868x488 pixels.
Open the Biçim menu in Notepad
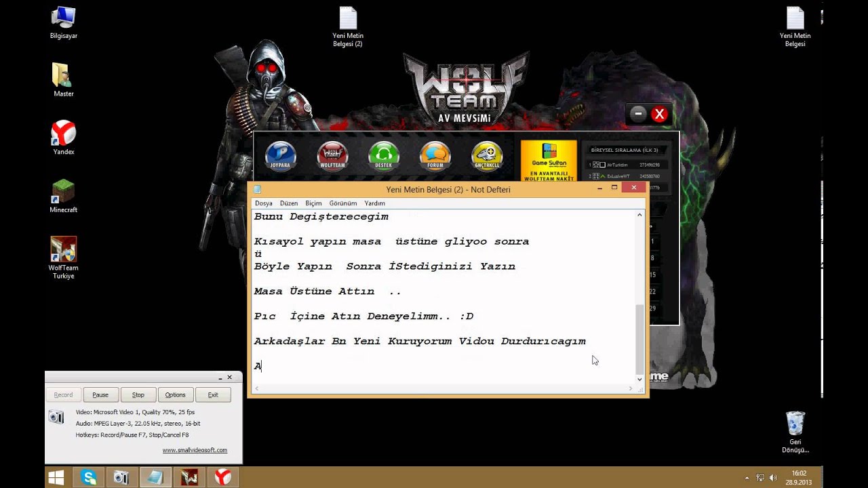[313, 203]
